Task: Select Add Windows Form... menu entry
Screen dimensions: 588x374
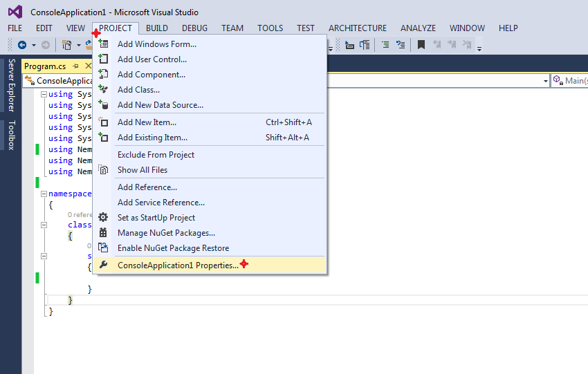Action: point(210,44)
